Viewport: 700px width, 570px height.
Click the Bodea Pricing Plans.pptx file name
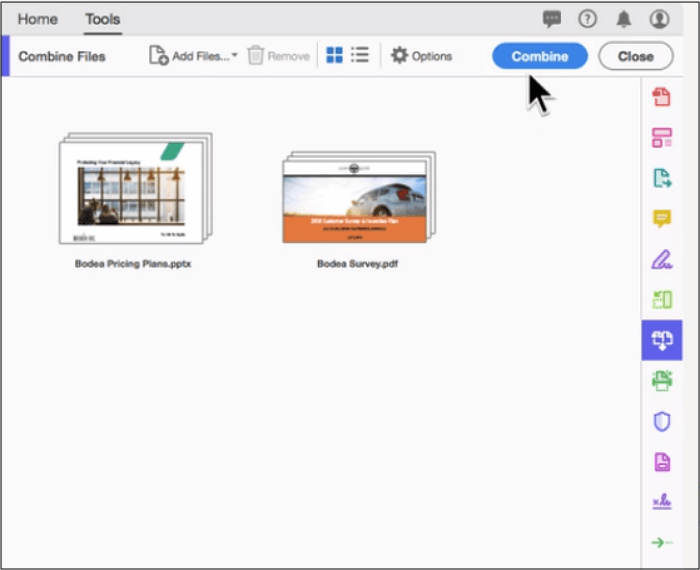tap(133, 264)
